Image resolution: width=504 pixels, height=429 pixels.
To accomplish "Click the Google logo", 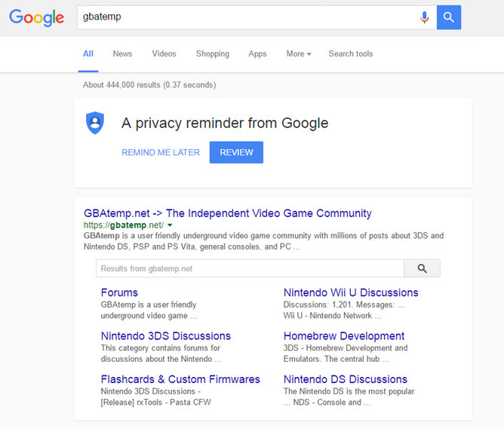I will pyautogui.click(x=36, y=17).
